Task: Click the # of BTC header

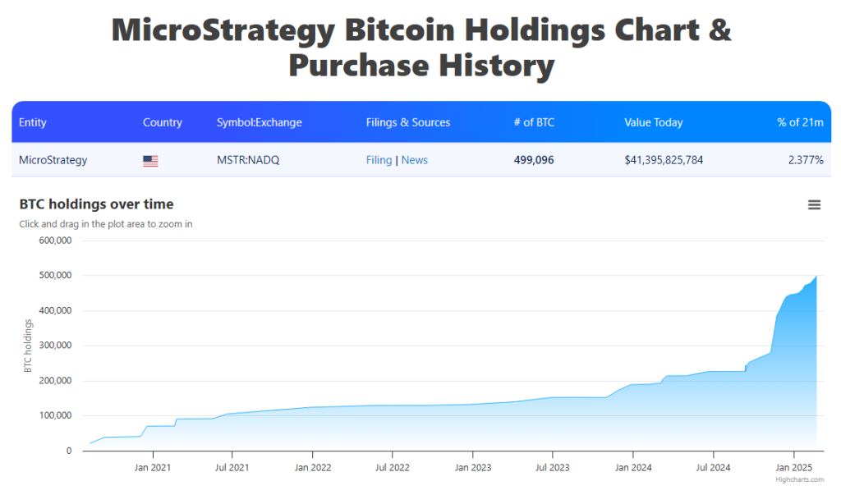Action: pos(534,122)
